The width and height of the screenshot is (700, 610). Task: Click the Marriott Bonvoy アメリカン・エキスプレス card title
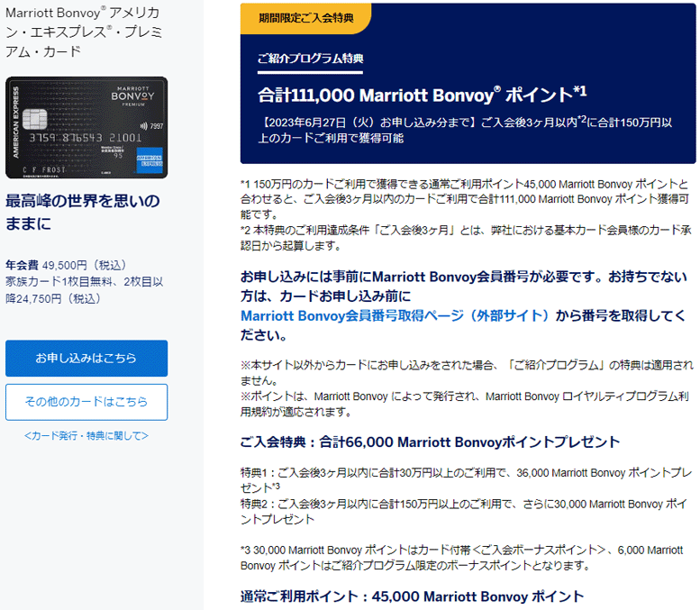[84, 32]
